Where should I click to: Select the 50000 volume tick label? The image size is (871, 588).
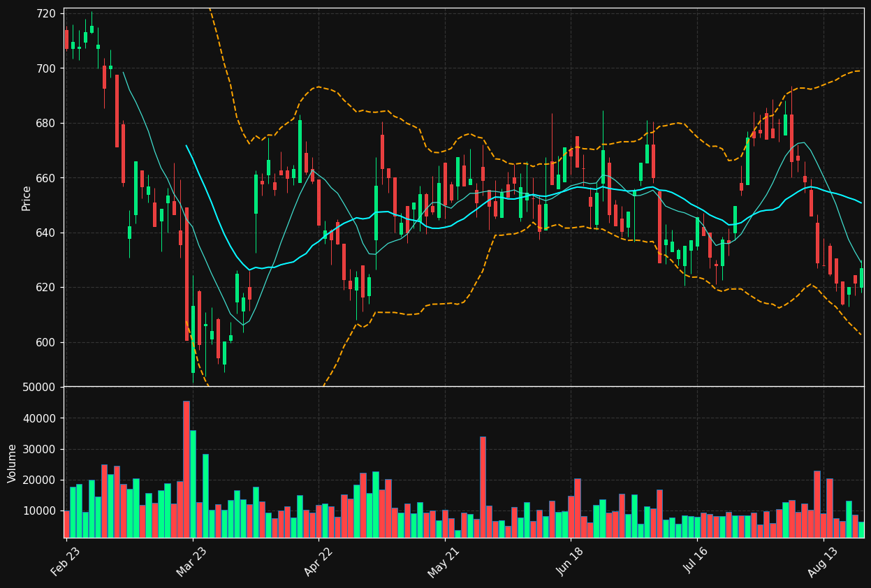[x=40, y=388]
